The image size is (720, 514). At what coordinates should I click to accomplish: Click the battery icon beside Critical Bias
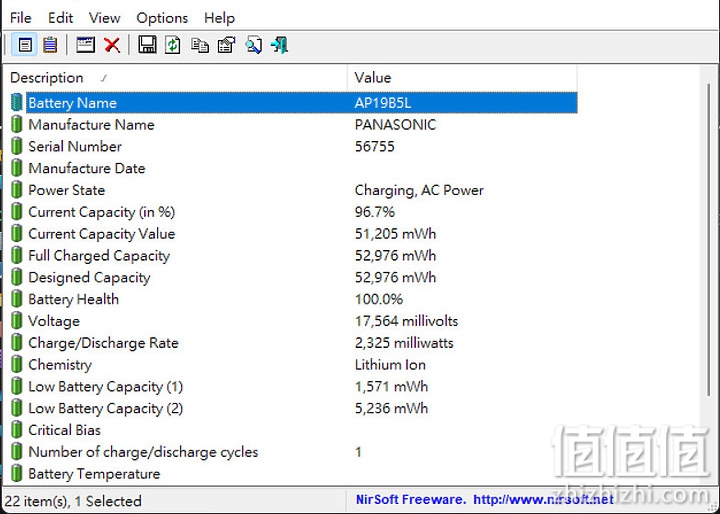pyautogui.click(x=17, y=430)
